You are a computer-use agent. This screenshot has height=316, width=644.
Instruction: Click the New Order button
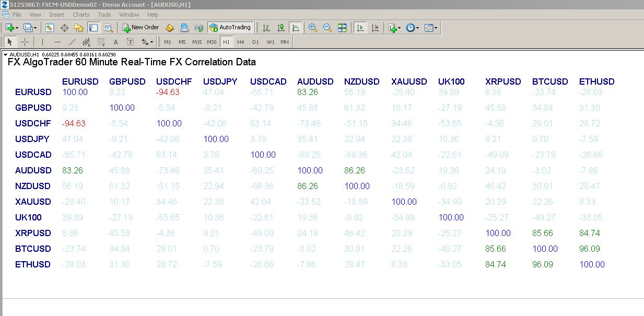click(x=140, y=28)
